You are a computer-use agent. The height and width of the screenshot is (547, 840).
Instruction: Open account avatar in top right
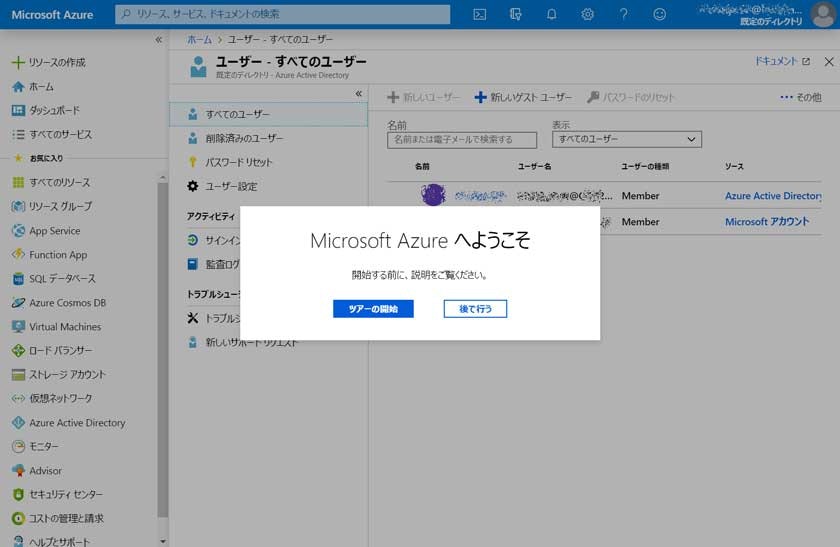pyautogui.click(x=823, y=14)
